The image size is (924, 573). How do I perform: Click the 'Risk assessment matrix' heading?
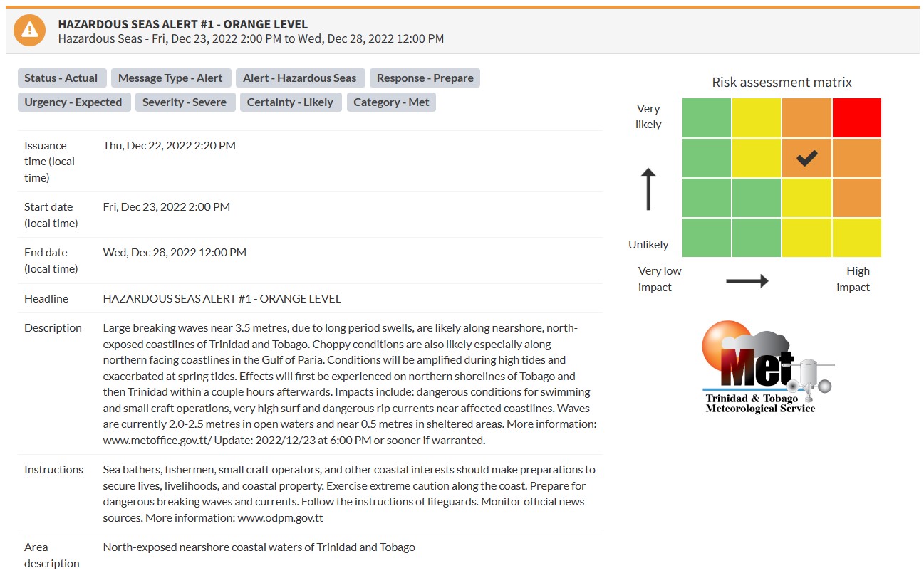782,82
